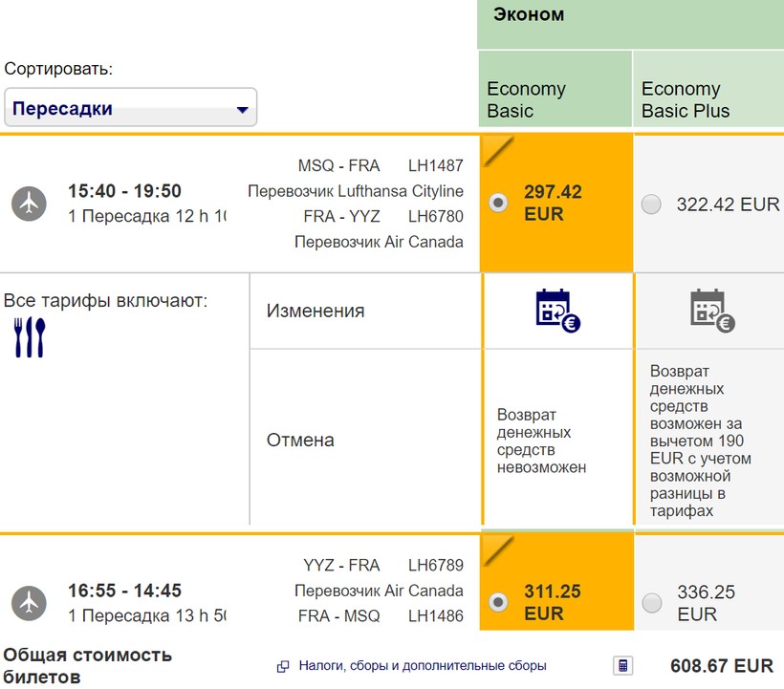Expand the return 1 Пересадка details
The image size is (784, 689).
coord(146,614)
